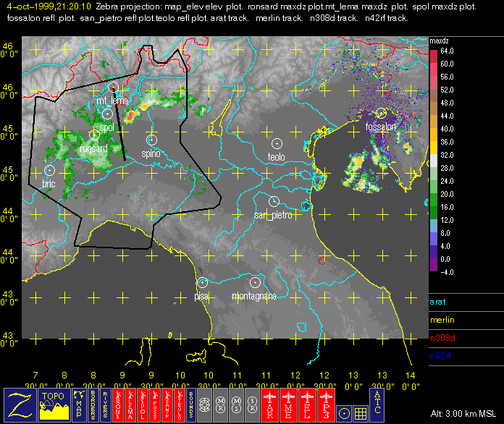Click the fossalon radar site marker

point(381,113)
